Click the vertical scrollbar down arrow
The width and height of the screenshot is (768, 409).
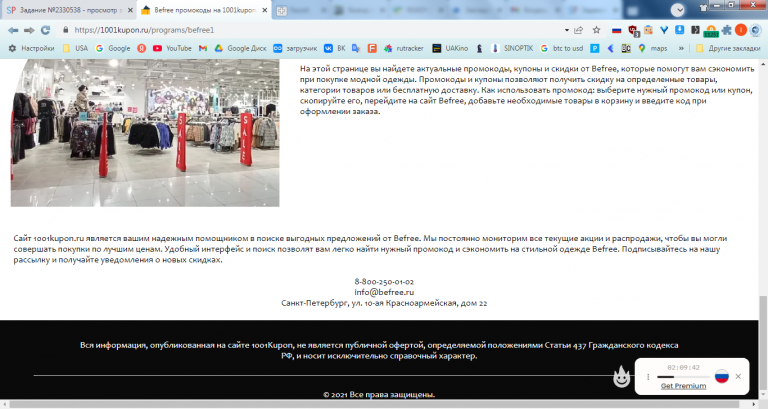(x=763, y=395)
